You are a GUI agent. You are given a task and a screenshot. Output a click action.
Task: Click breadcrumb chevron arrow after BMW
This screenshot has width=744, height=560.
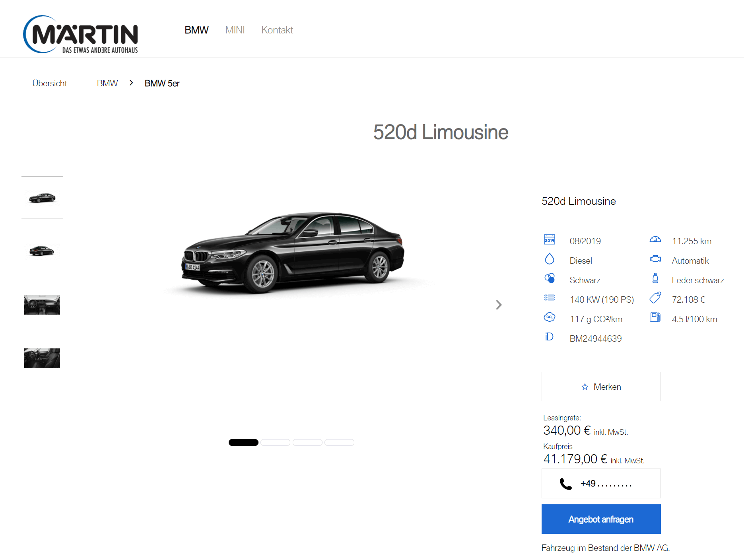point(131,83)
